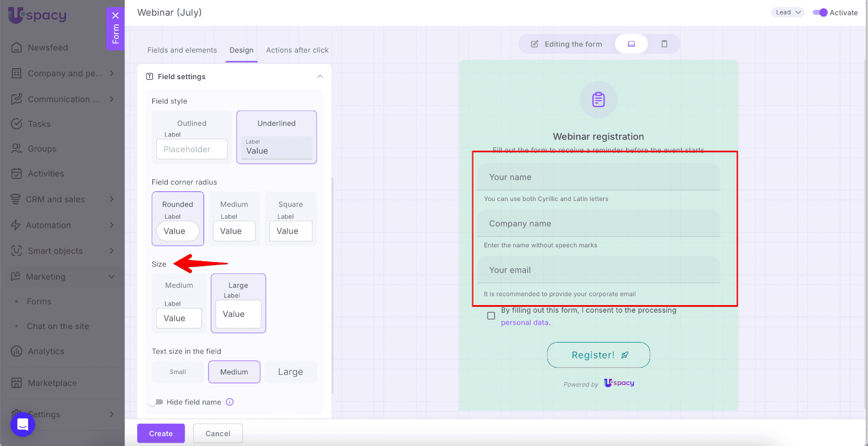Image resolution: width=868 pixels, height=446 pixels.
Task: Toggle the Activate switch
Action: coord(820,12)
